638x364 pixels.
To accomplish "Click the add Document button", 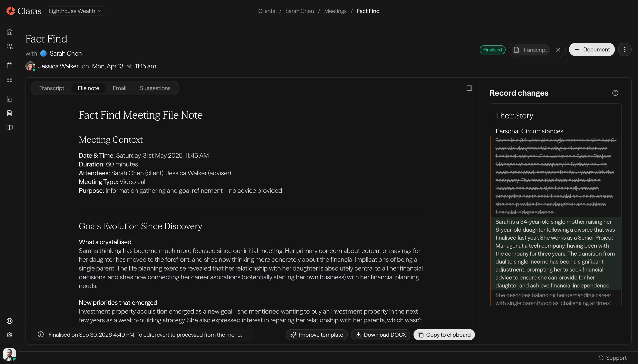I will 592,49.
